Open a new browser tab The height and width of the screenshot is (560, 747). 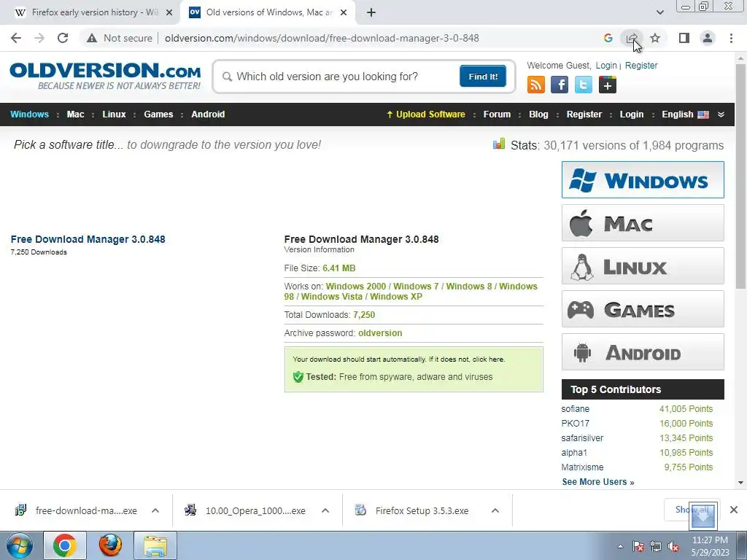tap(371, 12)
